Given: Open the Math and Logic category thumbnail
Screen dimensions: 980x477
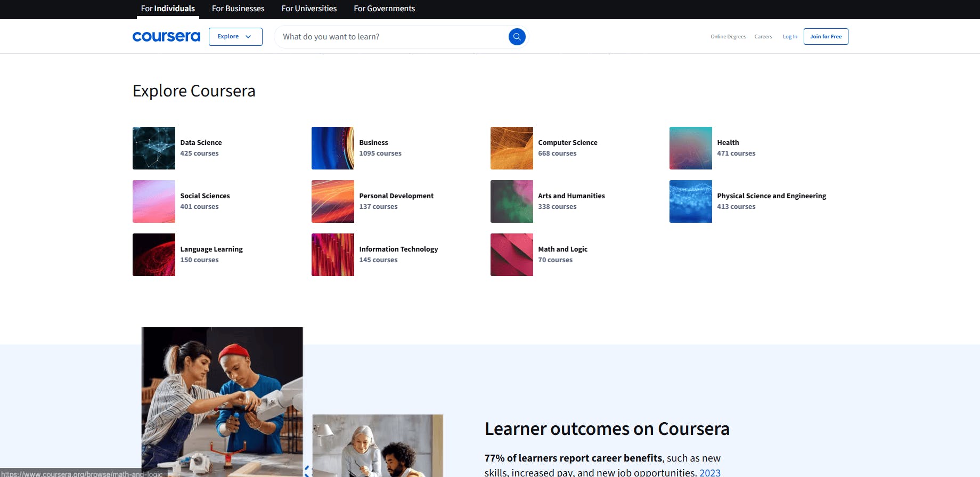Looking at the screenshot, I should 512,255.
